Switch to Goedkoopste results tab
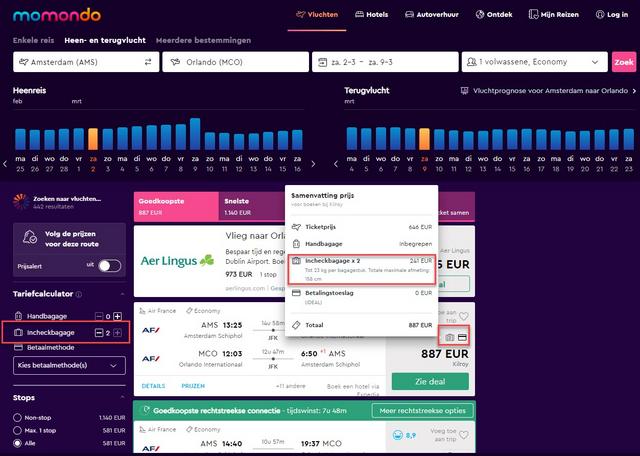640x456 pixels. click(x=176, y=207)
